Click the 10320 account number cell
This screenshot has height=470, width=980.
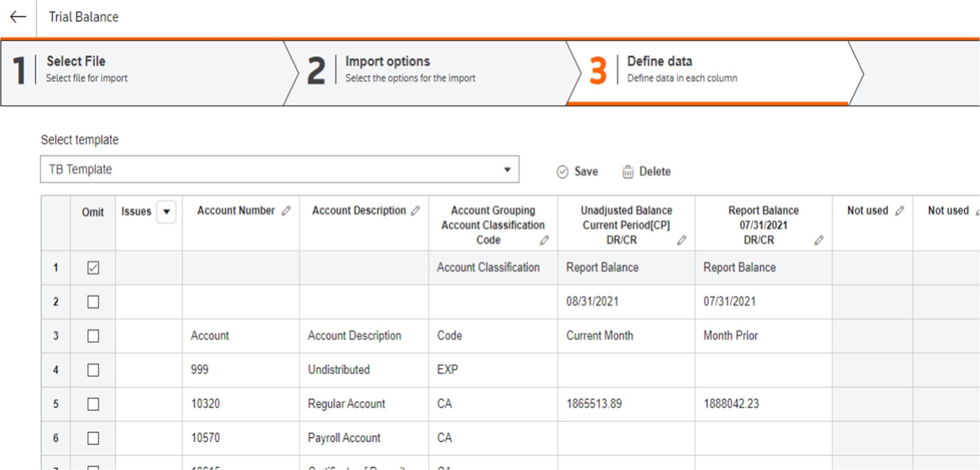[x=205, y=404]
